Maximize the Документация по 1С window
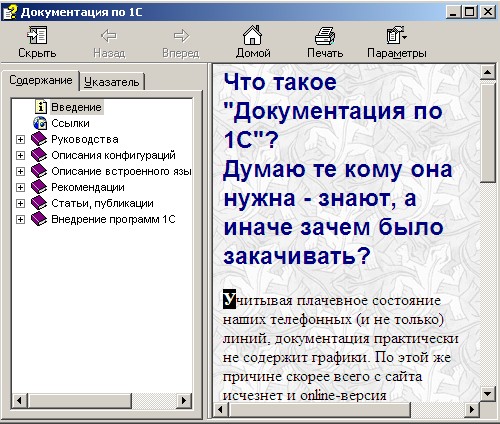 [x=470, y=12]
